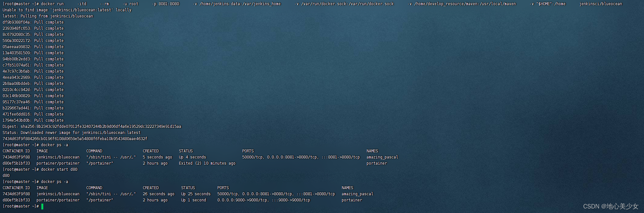Click '-u root' option in docker run command
Screen dimensions: 644x213
[130, 4]
